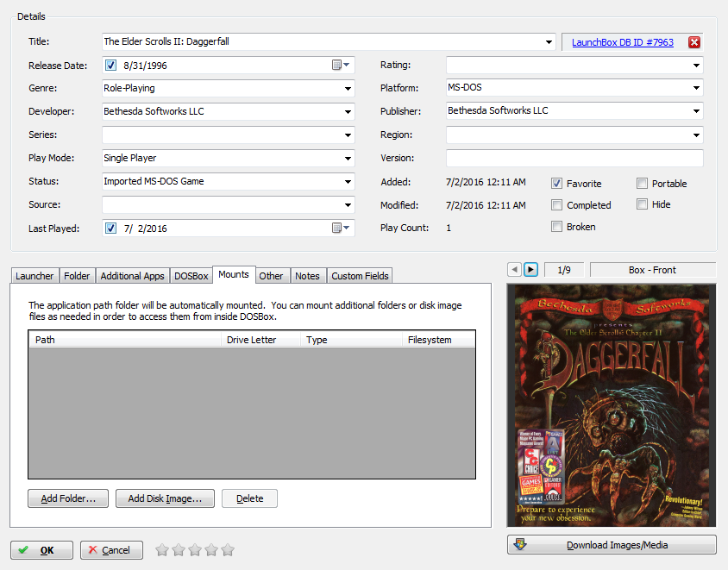Set rating to five stars
728x570 pixels.
[228, 550]
